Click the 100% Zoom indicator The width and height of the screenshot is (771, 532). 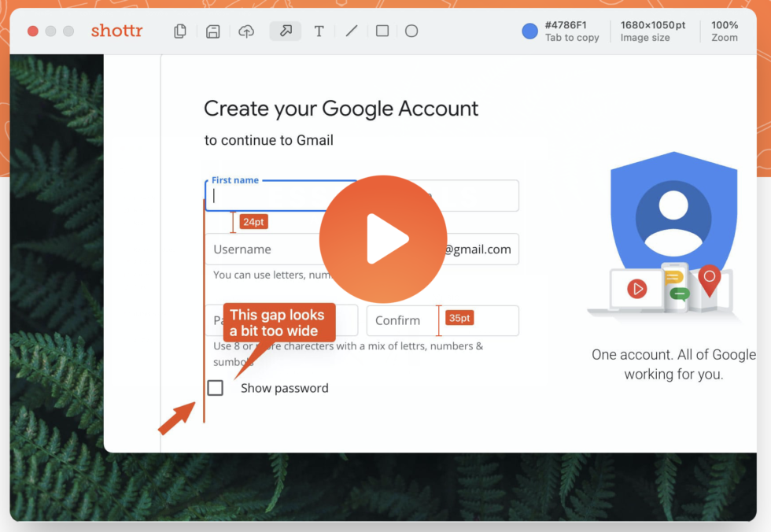point(725,31)
